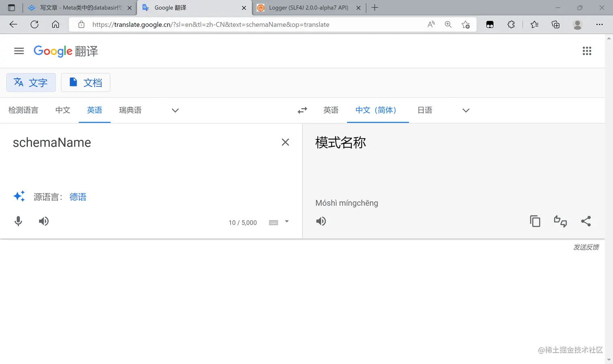Click the 10 / 5,000 character counter
This screenshot has width=613, height=364.
tap(242, 223)
